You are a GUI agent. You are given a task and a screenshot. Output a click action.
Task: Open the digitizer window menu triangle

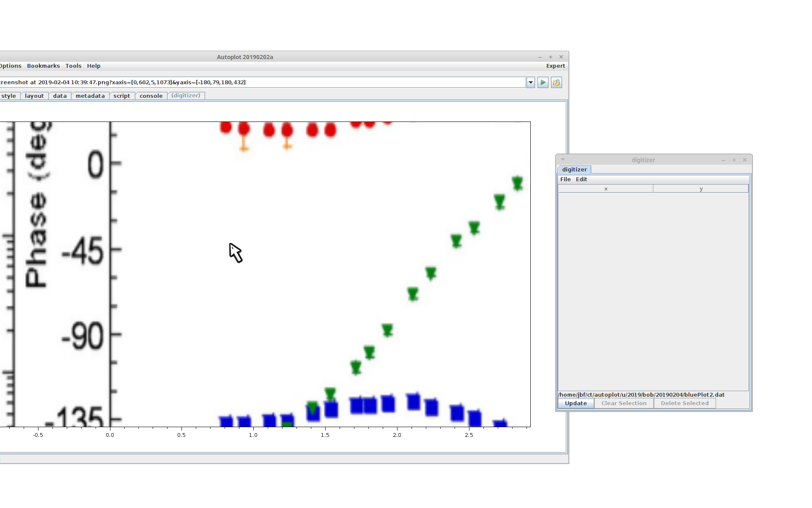click(563, 160)
